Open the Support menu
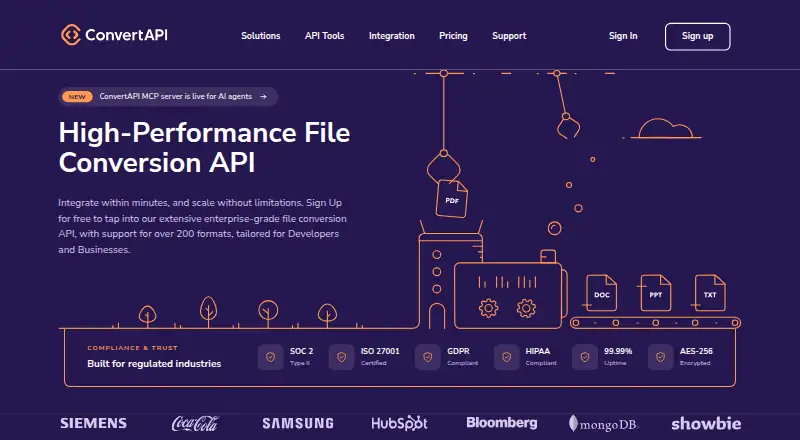The width and height of the screenshot is (800, 440). tap(509, 36)
